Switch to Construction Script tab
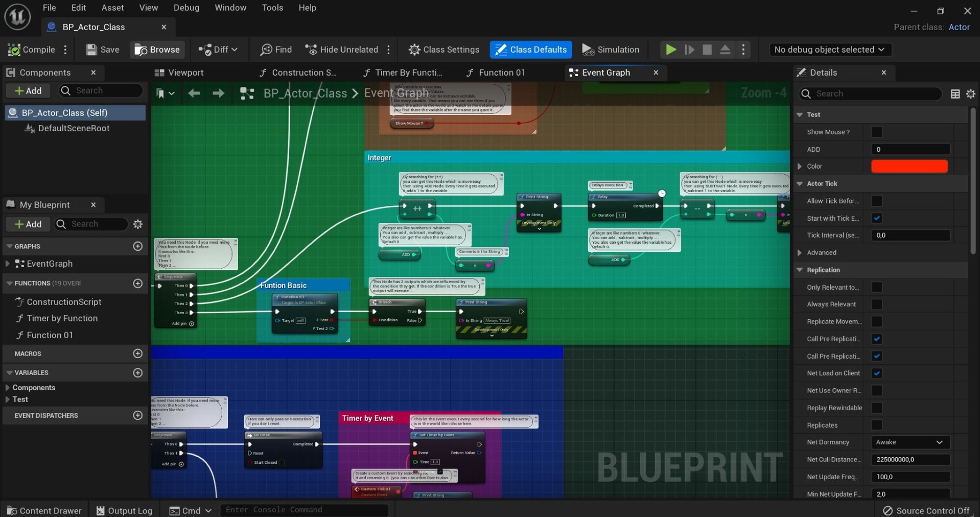Screen dimensions: 980x517 (298, 73)
